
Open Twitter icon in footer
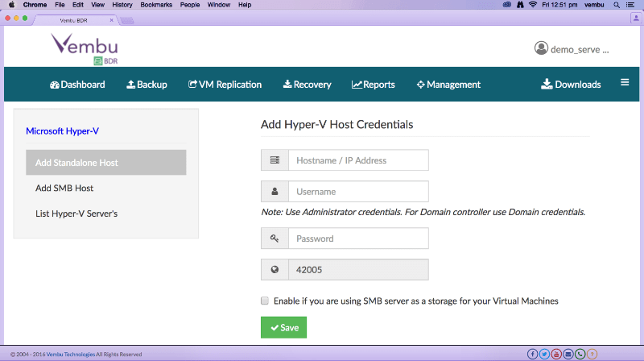pos(544,354)
